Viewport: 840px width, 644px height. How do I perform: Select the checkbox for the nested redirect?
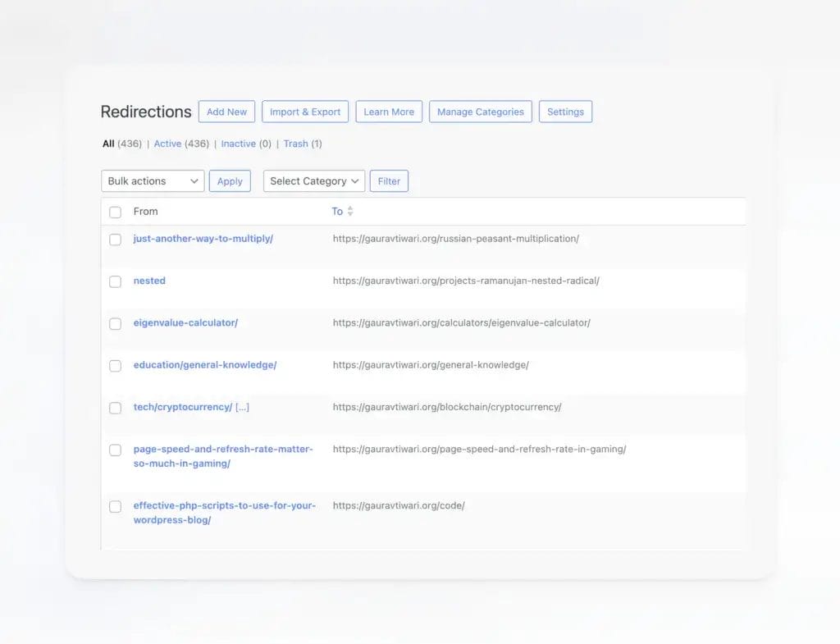pos(115,281)
